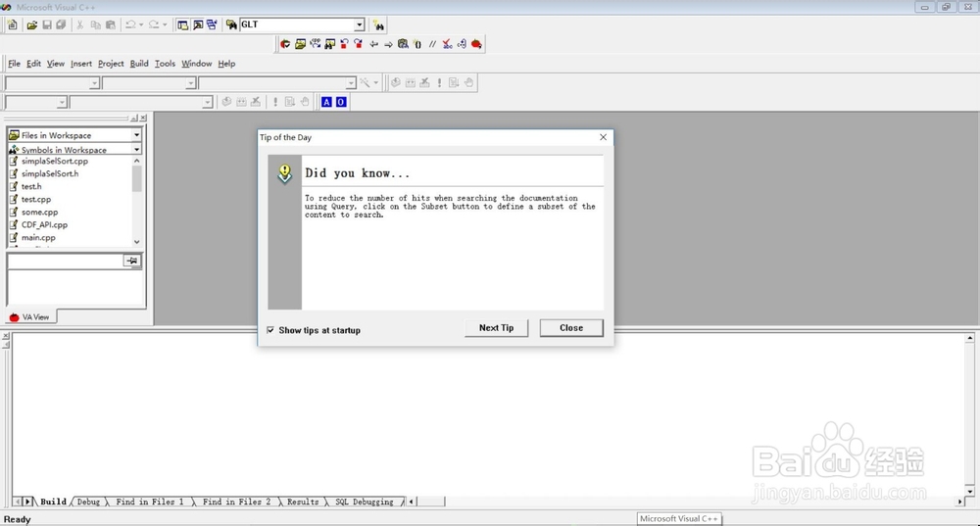The image size is (980, 526).
Task: Open the Undo history dropdown arrow
Action: coord(141,25)
